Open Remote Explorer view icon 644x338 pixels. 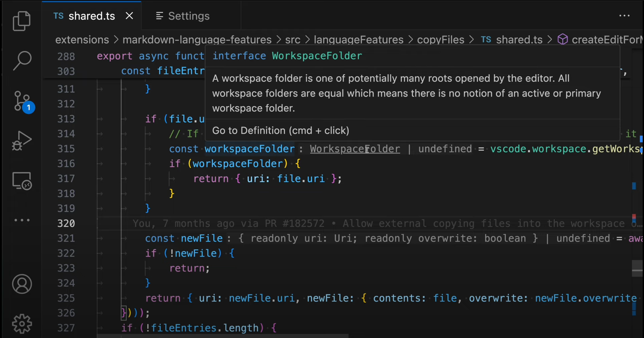click(22, 181)
